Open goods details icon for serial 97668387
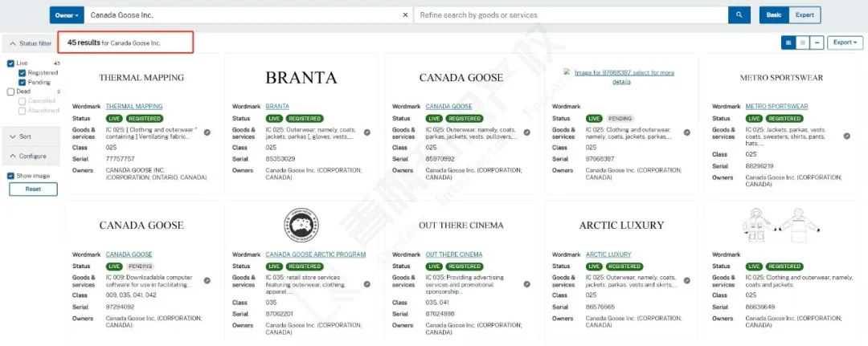Screen dimensions: 868x346 pos(687,132)
